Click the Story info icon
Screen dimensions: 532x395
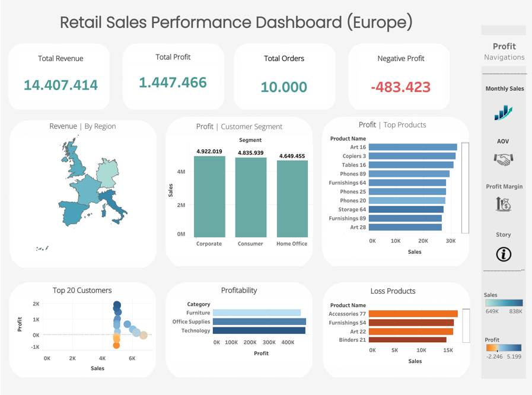coord(504,254)
